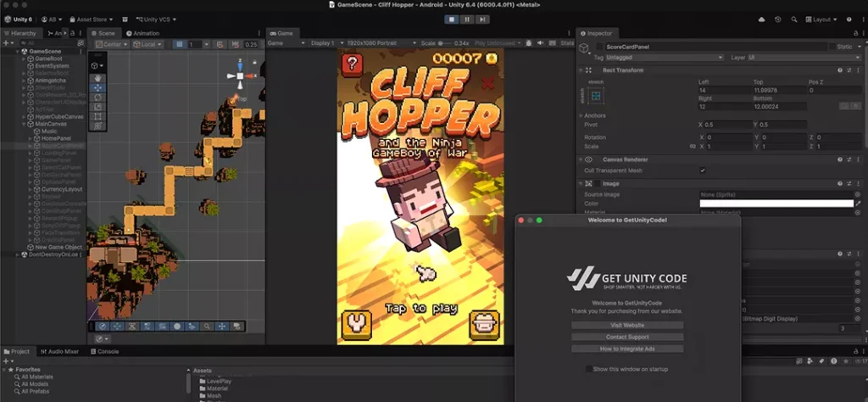Click the magnifier search icon in Scene overlay bar
This screenshot has width=868, height=402.
tap(207, 327)
